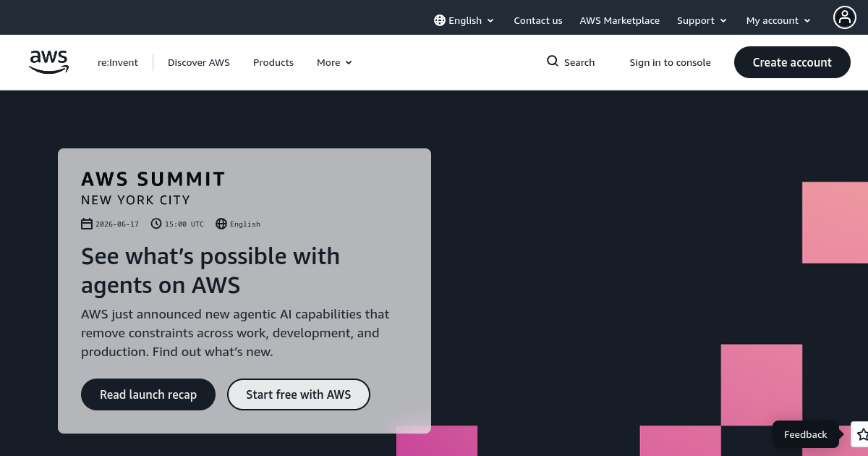This screenshot has width=868, height=456.
Task: Click the AWS logo
Action: [x=49, y=62]
